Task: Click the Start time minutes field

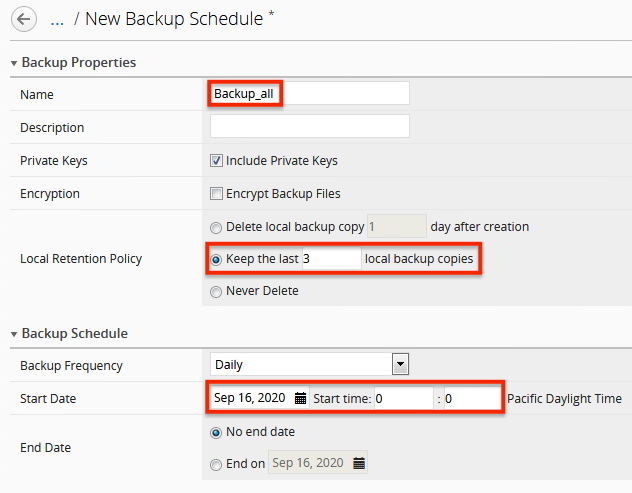Action: [x=470, y=398]
